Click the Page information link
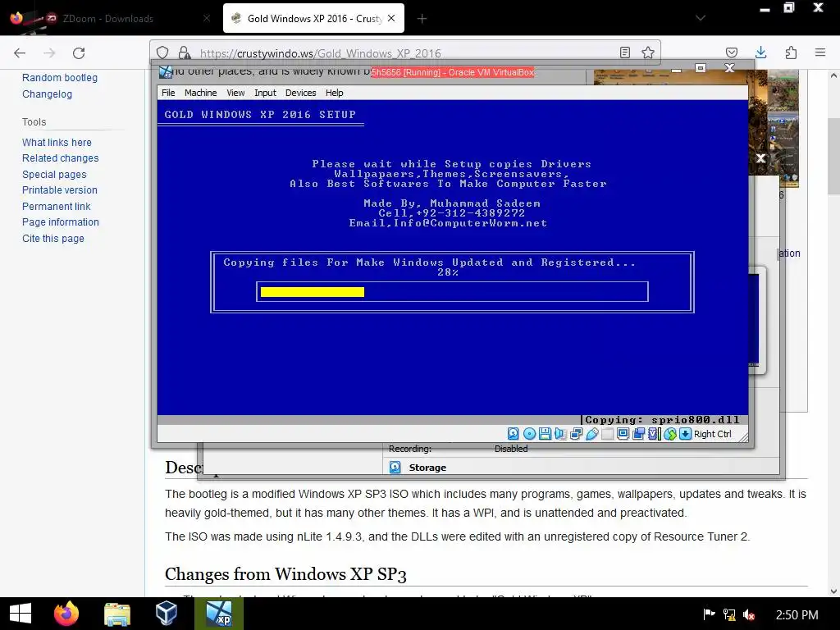The image size is (840, 630). (x=61, y=221)
